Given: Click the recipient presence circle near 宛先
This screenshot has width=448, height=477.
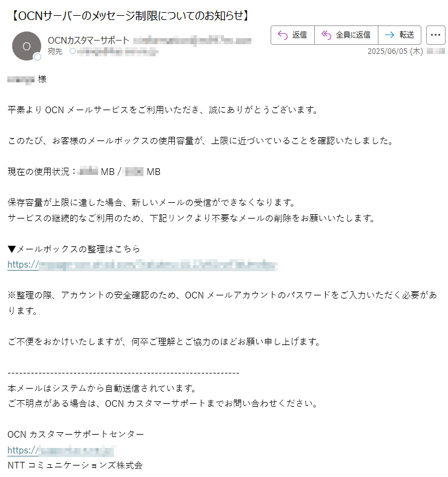Looking at the screenshot, I should 73,51.
